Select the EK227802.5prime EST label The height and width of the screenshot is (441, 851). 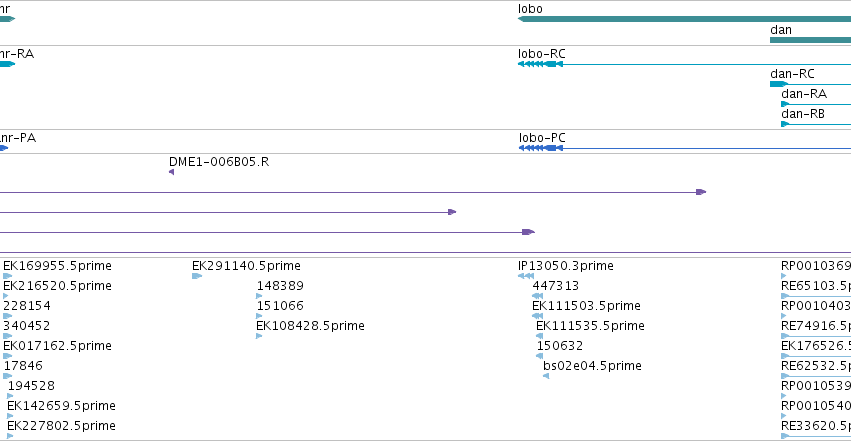61,426
